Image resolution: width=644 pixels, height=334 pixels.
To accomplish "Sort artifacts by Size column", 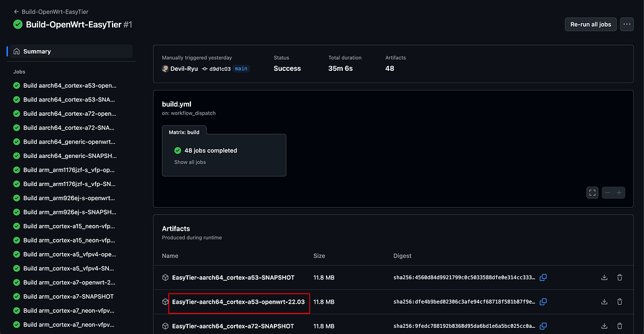I will click(x=319, y=256).
